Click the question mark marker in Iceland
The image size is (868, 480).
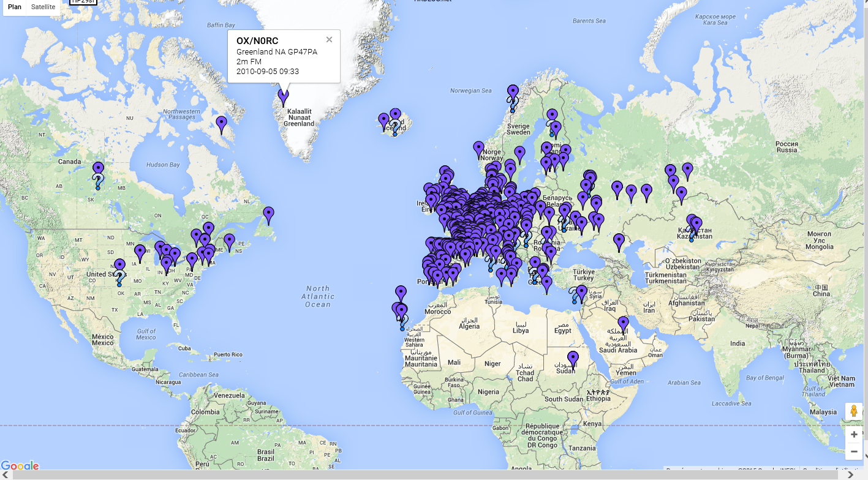point(395,129)
